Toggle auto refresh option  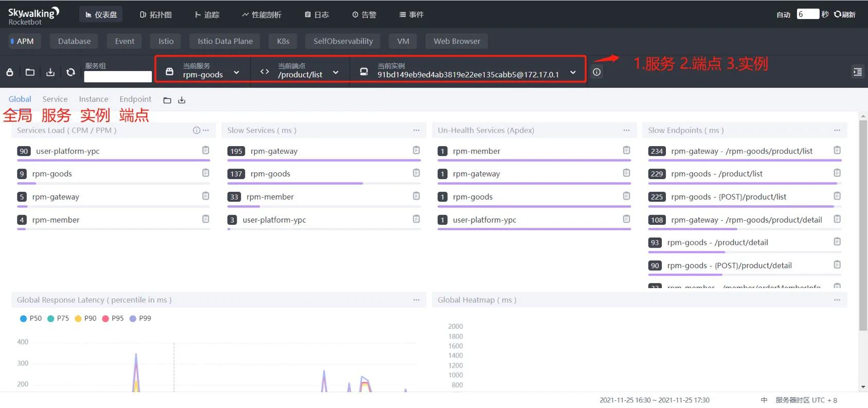[783, 14]
